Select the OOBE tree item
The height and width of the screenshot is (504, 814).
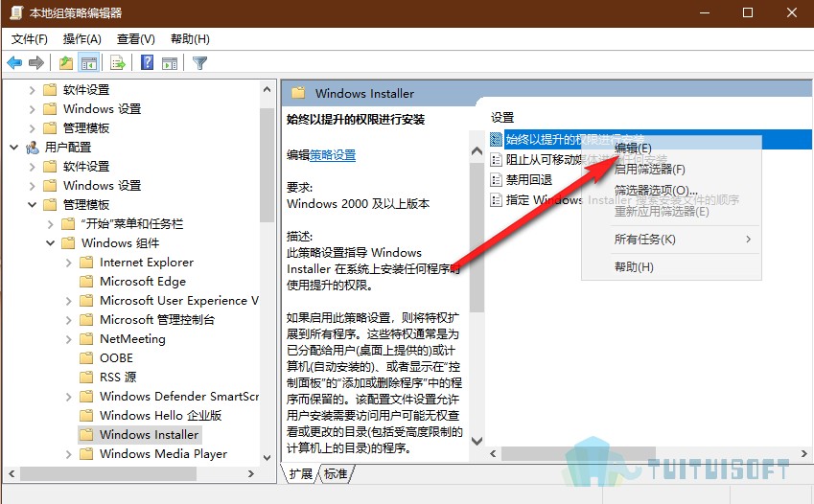[x=116, y=357]
